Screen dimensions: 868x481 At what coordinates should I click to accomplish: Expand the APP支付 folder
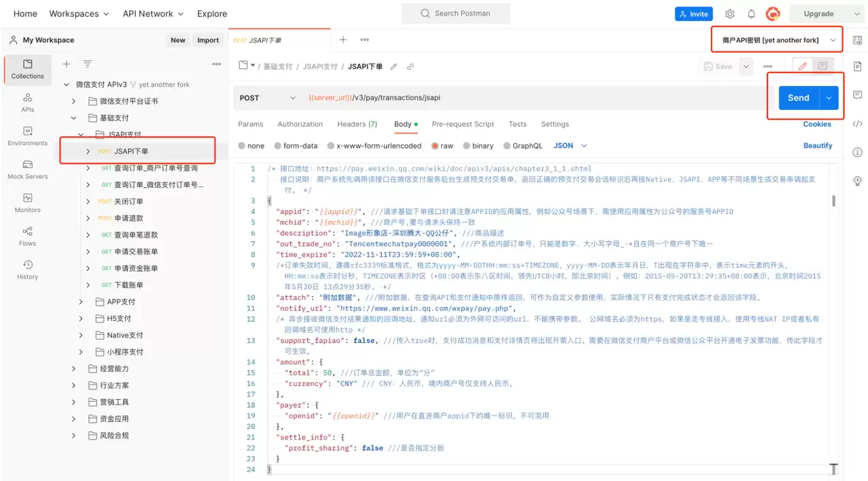[81, 301]
